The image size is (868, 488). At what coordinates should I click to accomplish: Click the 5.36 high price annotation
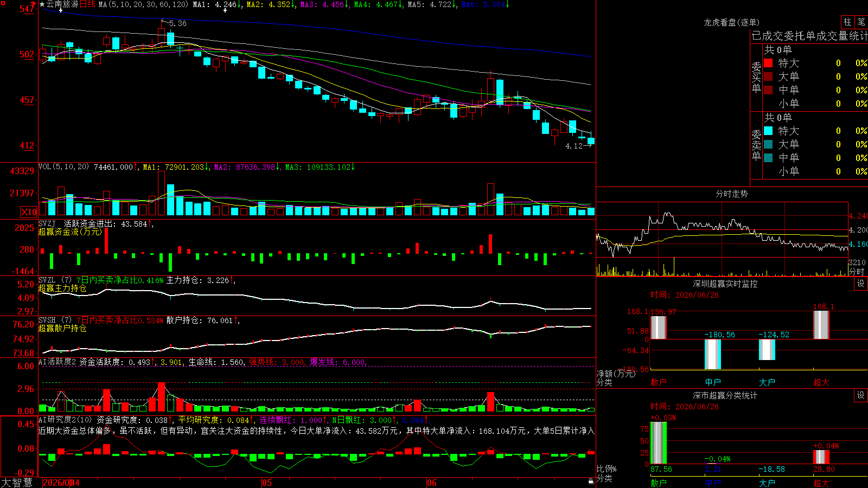[x=177, y=23]
